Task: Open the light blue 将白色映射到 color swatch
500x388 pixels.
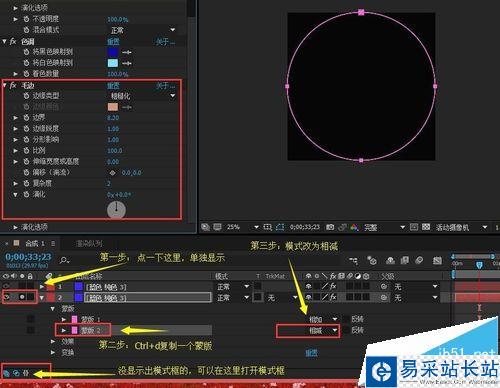Action: [113, 63]
